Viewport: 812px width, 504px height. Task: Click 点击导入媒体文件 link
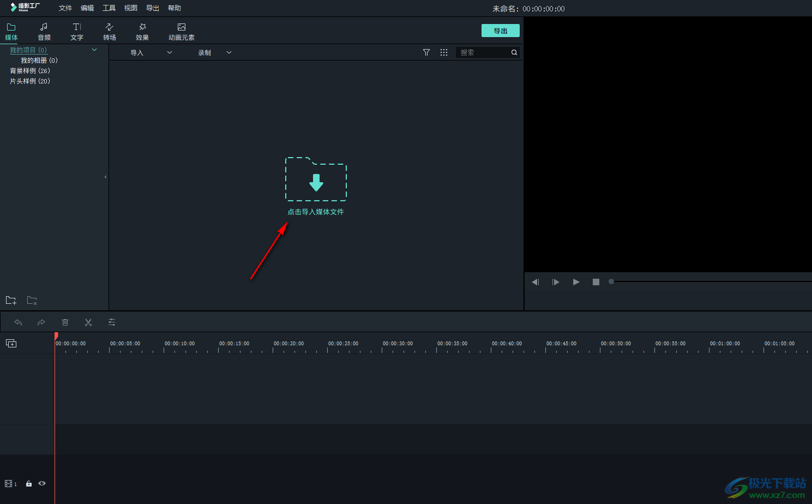coord(316,212)
